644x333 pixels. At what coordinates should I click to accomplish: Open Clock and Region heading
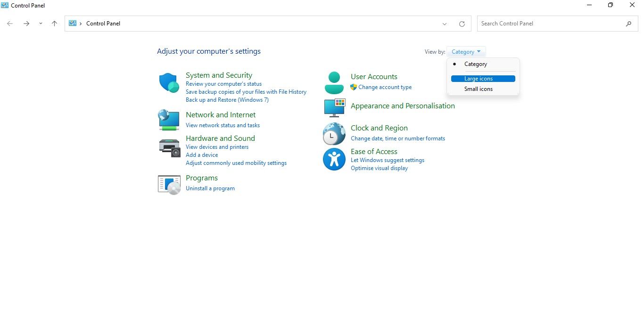[379, 128]
